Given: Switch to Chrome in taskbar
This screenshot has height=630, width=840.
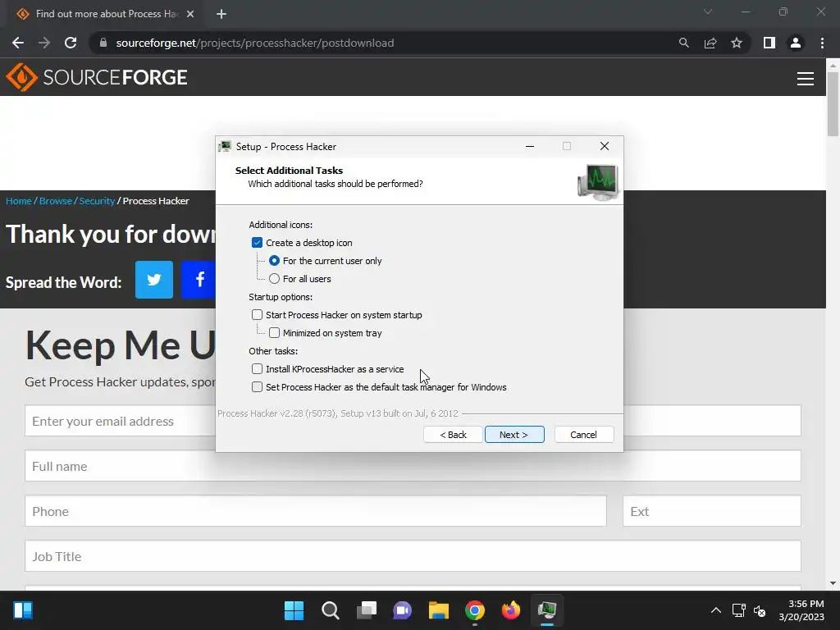Looking at the screenshot, I should pos(475,610).
